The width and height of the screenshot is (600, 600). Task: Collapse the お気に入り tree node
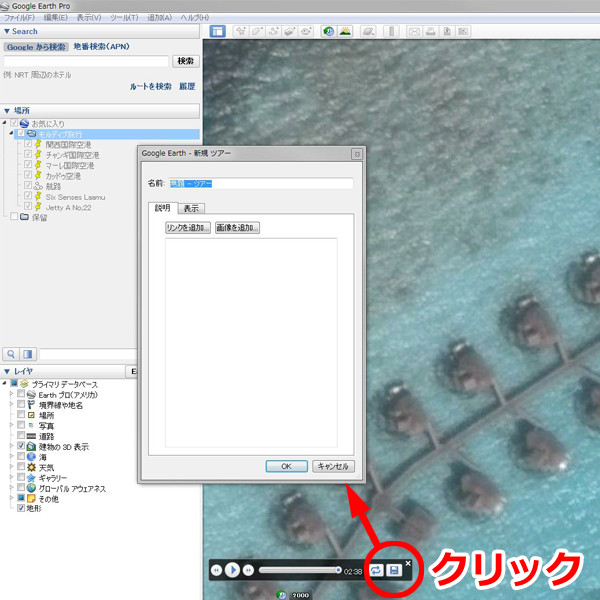point(5,122)
